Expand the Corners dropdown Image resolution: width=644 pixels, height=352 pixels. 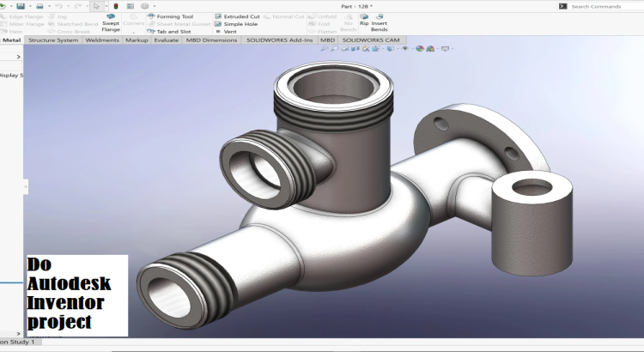click(x=133, y=32)
